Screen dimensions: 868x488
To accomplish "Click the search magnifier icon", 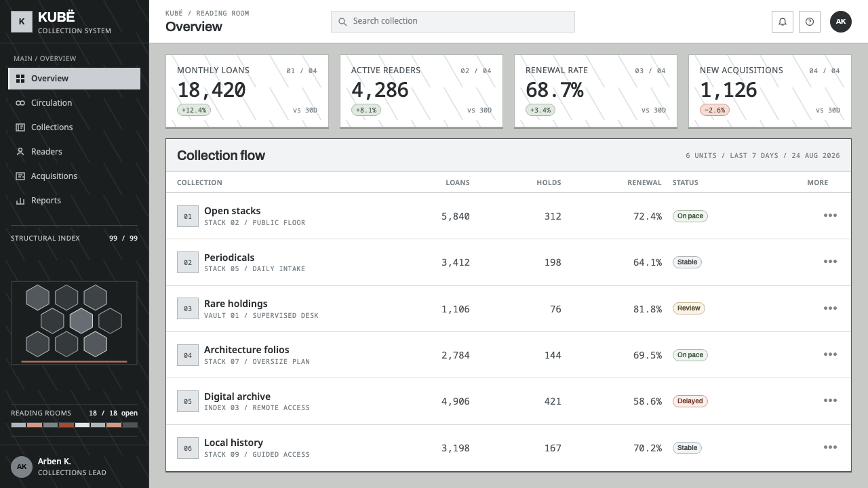I will pos(342,22).
